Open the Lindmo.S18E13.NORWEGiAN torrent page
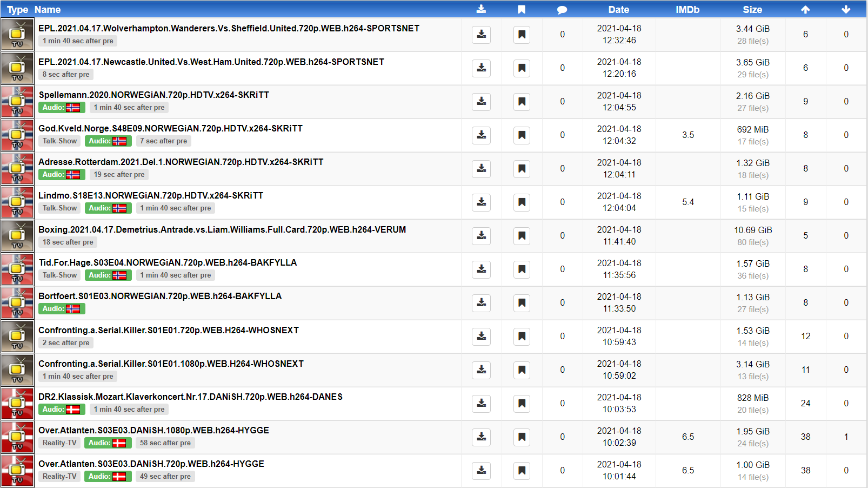 (151, 195)
